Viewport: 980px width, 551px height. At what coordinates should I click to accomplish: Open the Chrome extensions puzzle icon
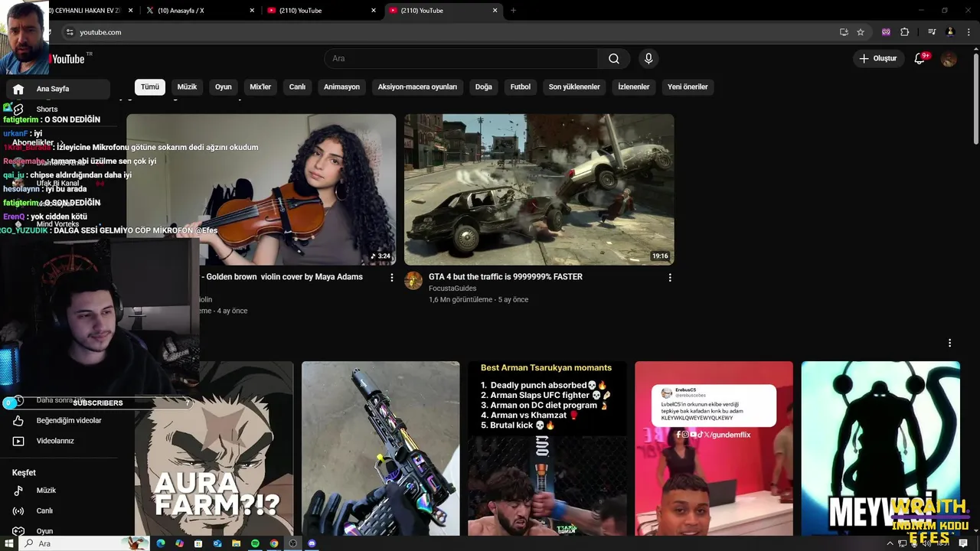905,32
